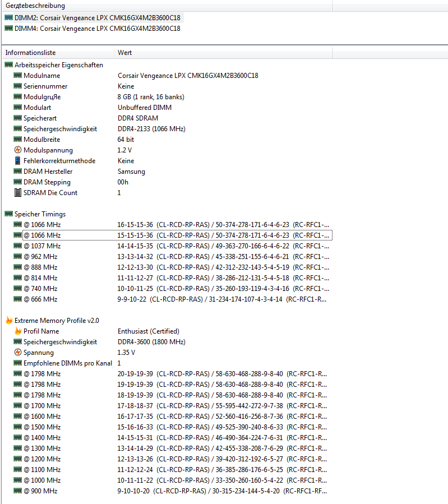This screenshot has height=504, width=448.
Task: Select the SDRAM Die Count label
Action: [x=50, y=192]
